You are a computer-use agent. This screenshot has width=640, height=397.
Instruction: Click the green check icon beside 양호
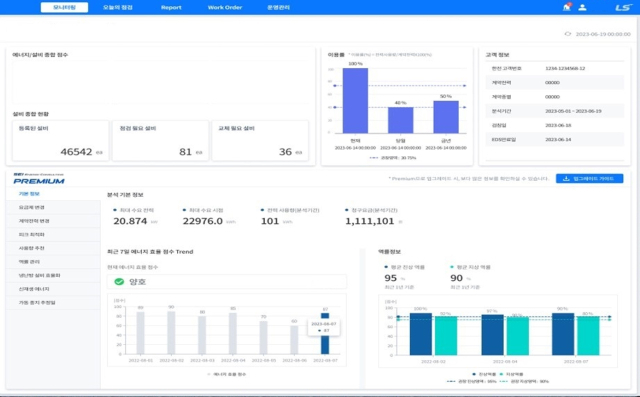[119, 282]
